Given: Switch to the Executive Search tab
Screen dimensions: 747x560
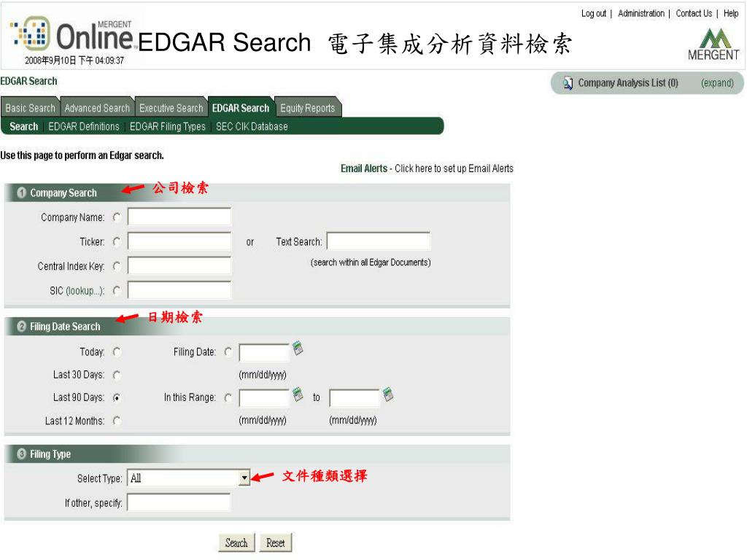Looking at the screenshot, I should click(171, 108).
